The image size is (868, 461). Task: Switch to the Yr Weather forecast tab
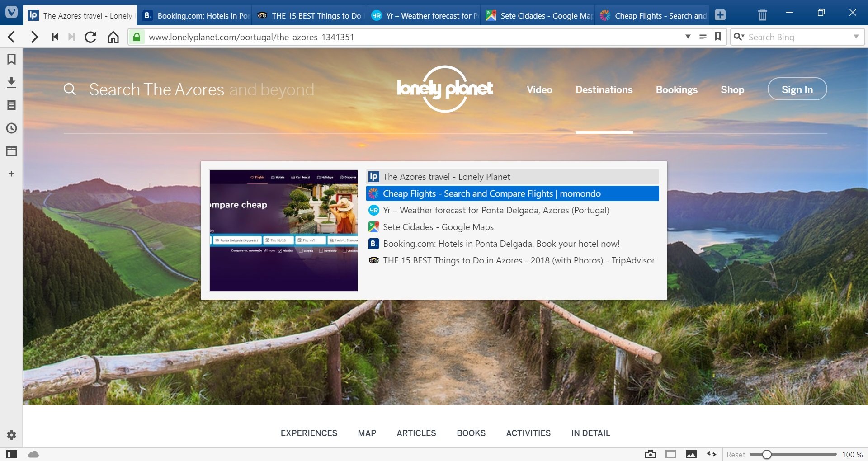point(424,15)
